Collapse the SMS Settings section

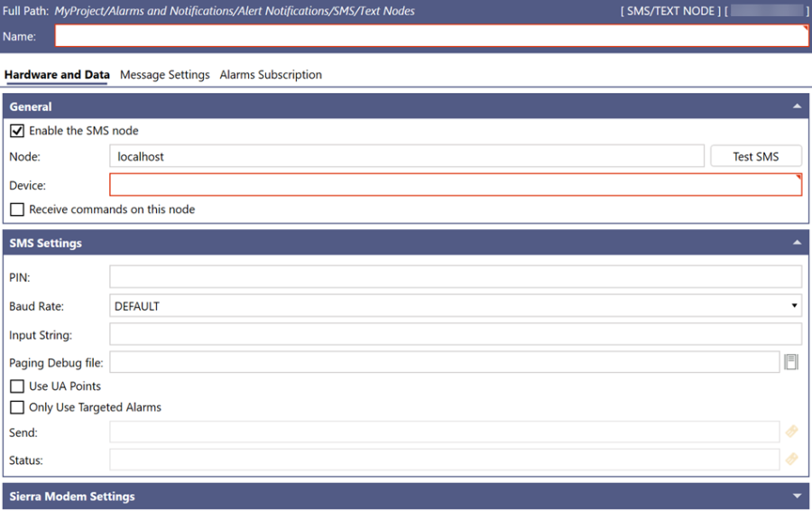click(797, 243)
